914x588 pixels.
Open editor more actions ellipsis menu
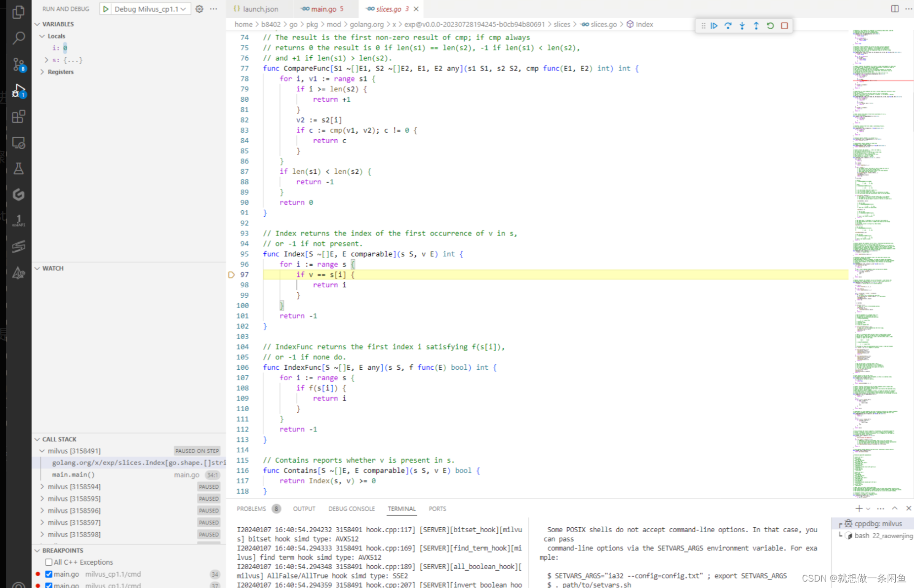click(x=909, y=9)
